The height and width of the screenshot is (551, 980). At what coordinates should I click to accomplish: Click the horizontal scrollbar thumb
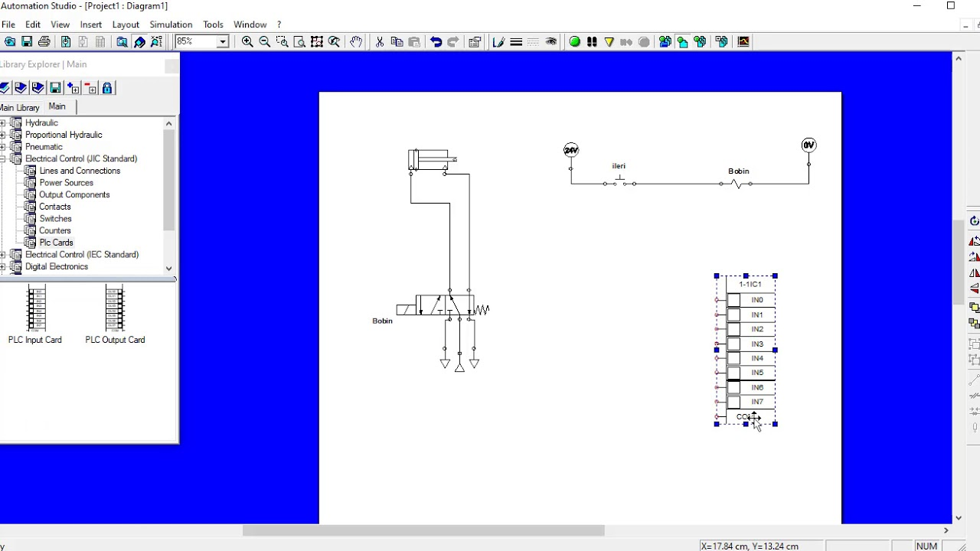423,530
